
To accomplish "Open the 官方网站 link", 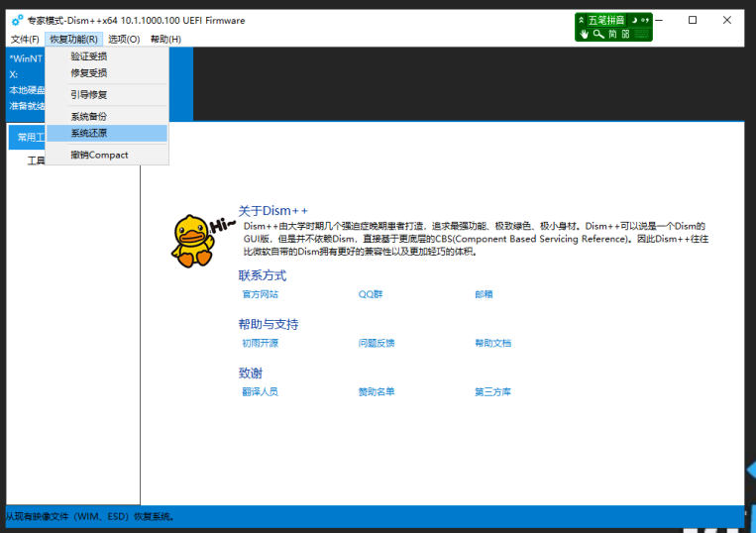I will click(x=260, y=294).
